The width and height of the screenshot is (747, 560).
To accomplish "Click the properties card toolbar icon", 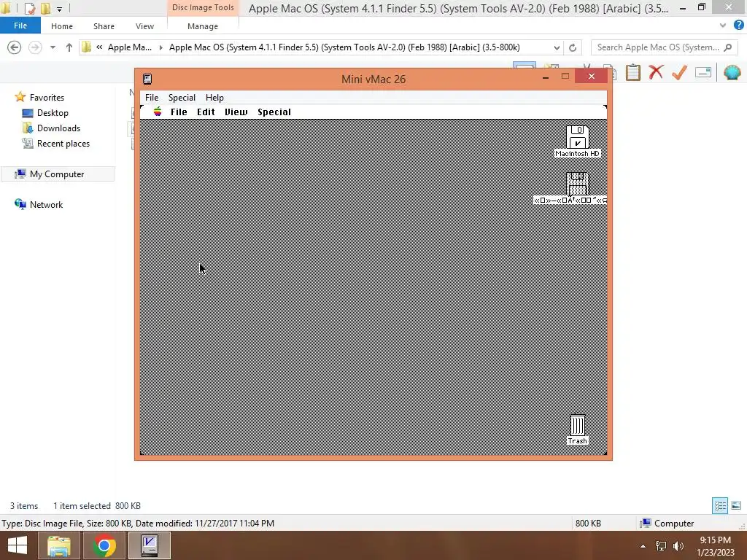I will (703, 72).
